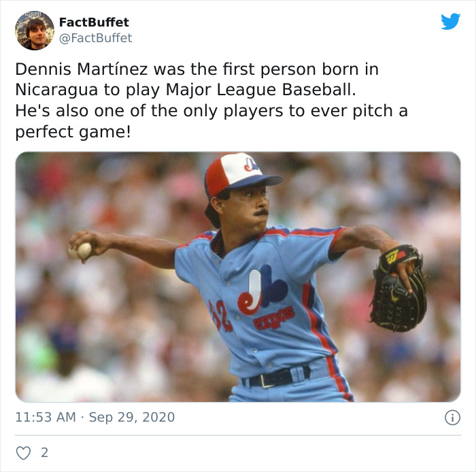Click the pitcher's black baseball glove
The image size is (476, 472).
click(x=398, y=288)
